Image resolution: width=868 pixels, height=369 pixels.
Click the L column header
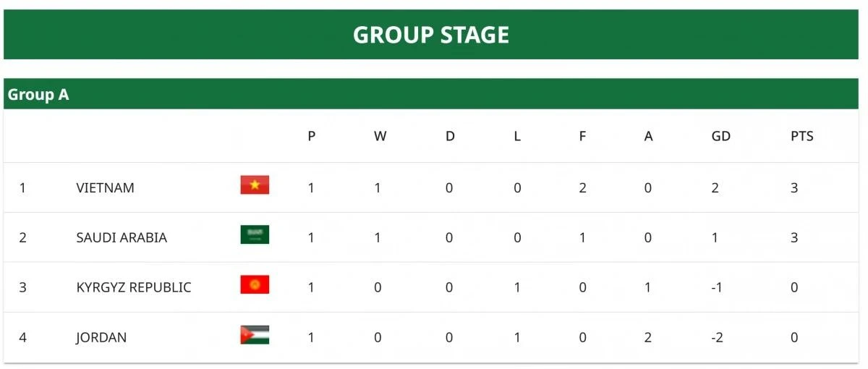(x=517, y=136)
